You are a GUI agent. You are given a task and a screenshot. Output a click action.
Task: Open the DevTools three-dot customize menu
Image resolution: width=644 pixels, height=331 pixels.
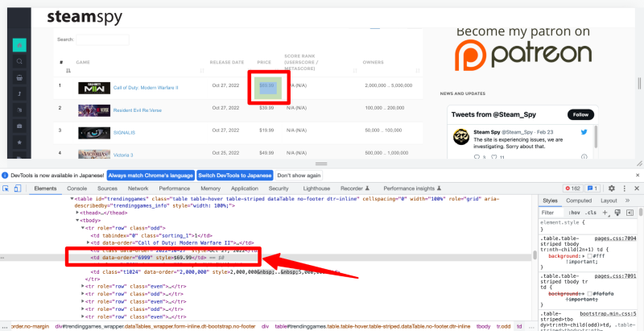[625, 188]
